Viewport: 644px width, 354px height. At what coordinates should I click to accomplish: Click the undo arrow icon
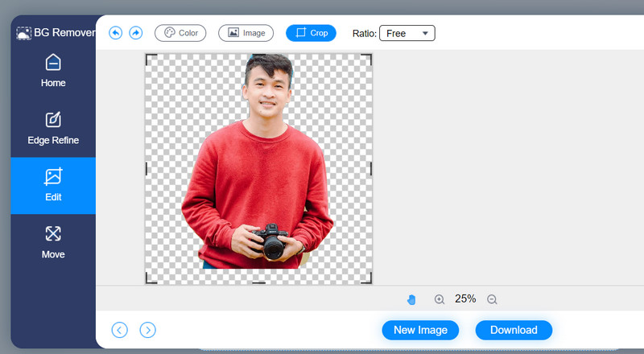click(116, 33)
